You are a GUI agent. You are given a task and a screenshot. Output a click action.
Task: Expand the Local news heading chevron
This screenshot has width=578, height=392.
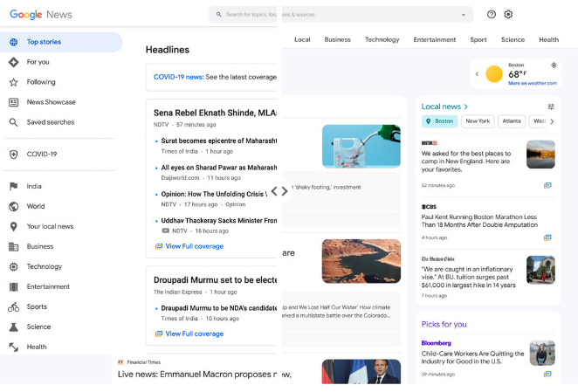coord(466,107)
